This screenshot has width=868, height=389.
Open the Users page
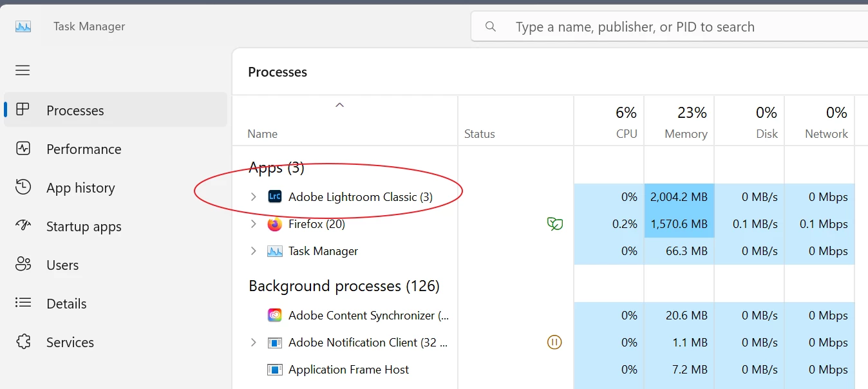[x=116, y=265]
